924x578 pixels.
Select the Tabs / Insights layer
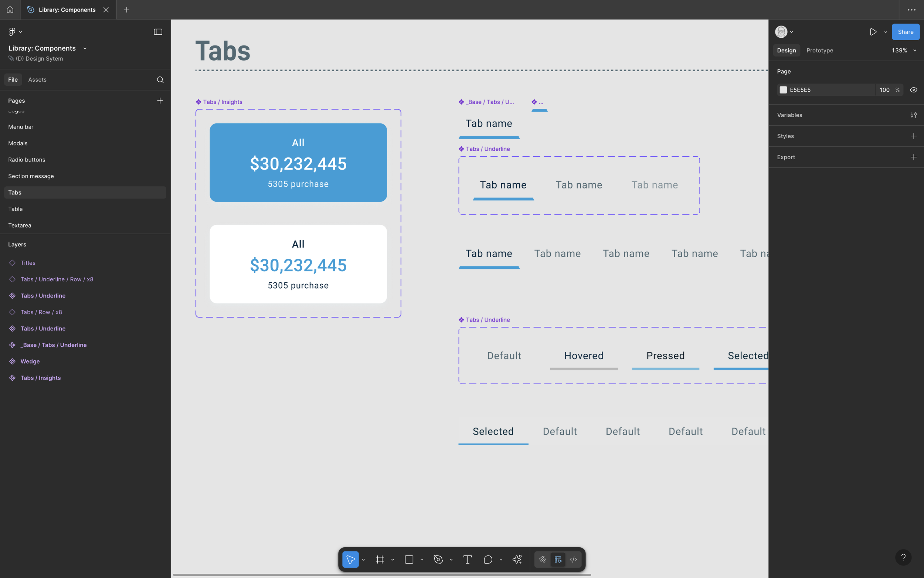[x=41, y=378]
